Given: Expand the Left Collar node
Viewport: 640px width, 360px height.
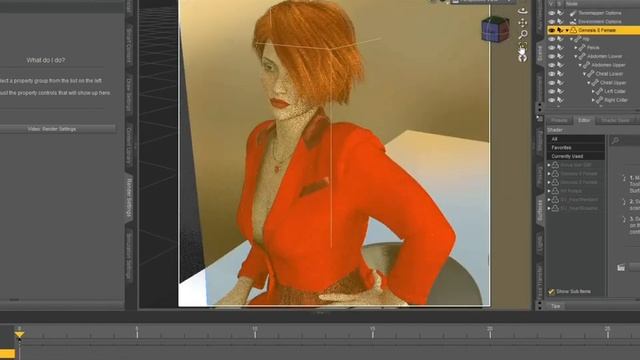Looking at the screenshot, I should point(593,91).
